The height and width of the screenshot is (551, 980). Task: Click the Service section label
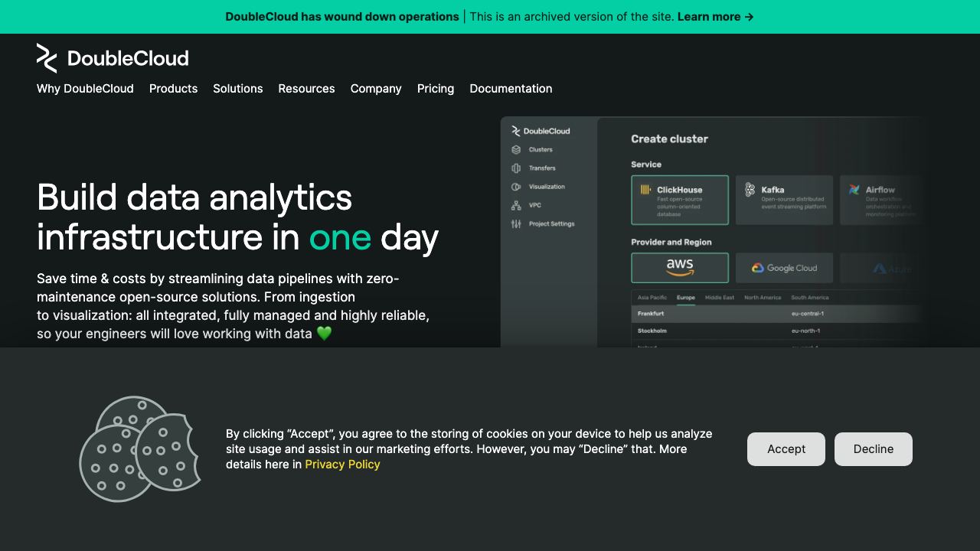click(x=646, y=165)
